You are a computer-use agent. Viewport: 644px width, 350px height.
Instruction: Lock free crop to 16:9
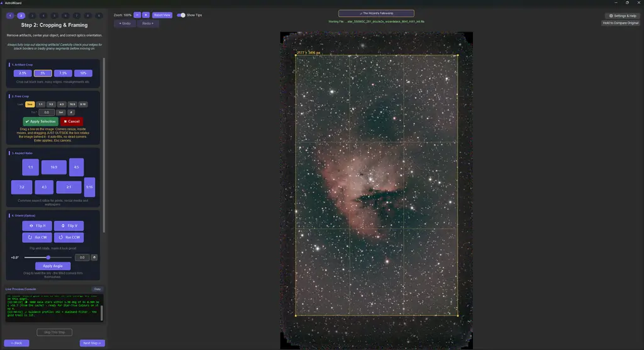72,104
